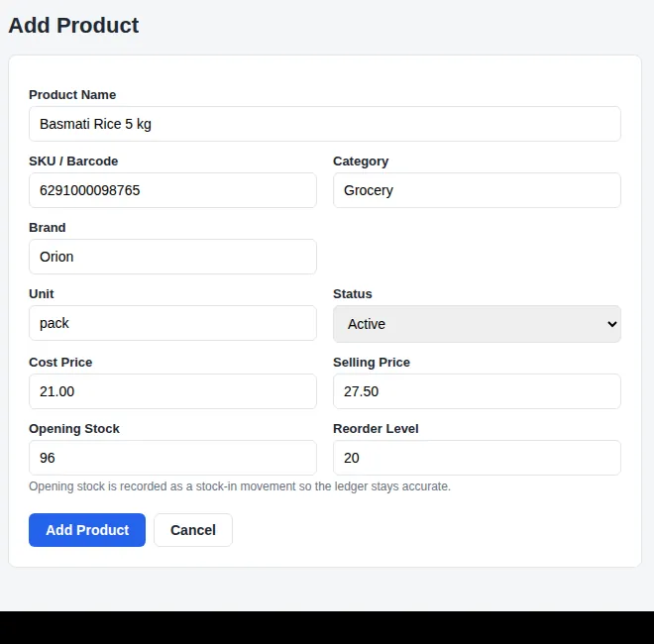Focus the SKU / Barcode field
The image size is (654, 644).
(x=172, y=190)
